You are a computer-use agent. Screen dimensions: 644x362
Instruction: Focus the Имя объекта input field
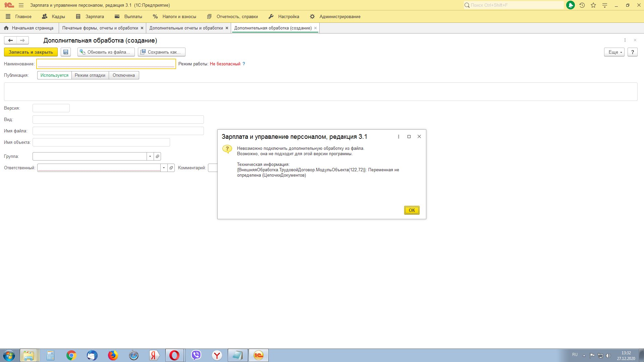(101, 142)
